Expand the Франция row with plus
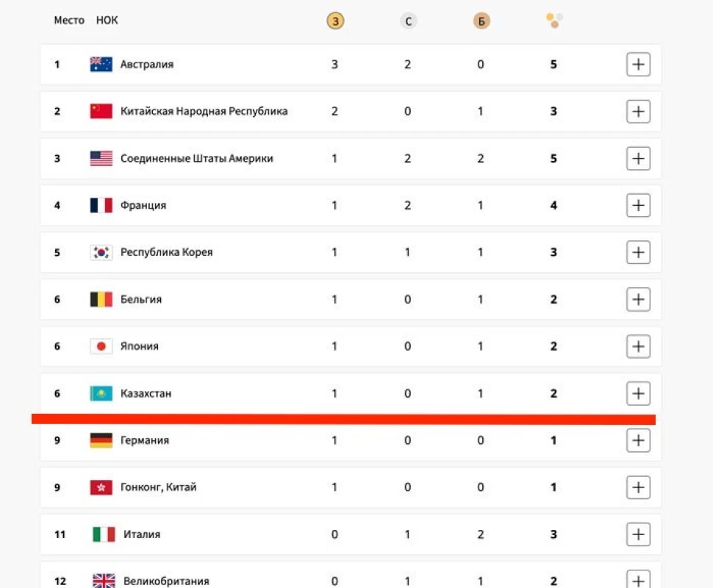 coord(638,206)
